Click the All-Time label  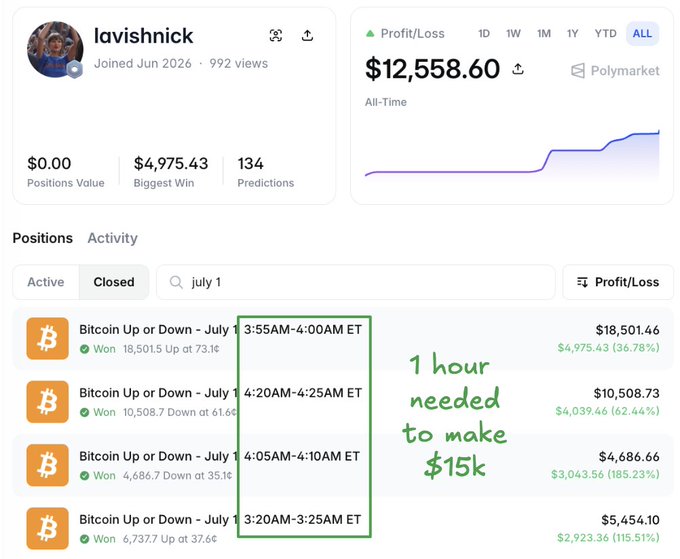point(386,102)
